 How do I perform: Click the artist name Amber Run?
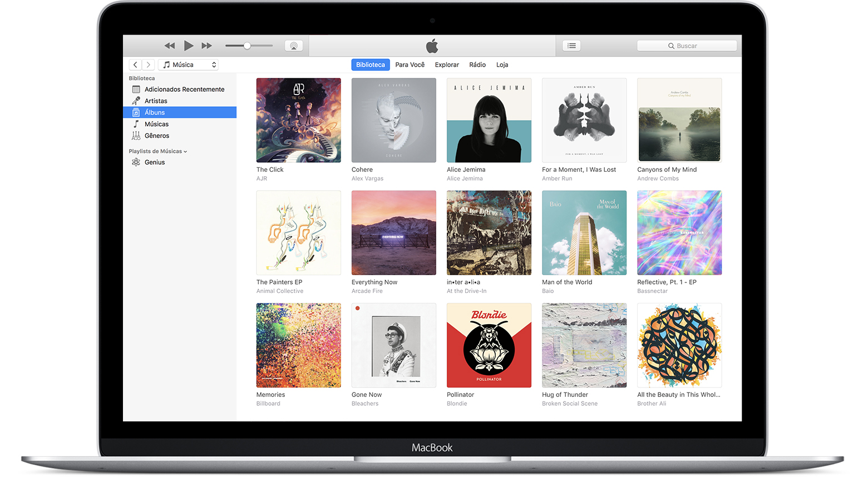click(557, 178)
